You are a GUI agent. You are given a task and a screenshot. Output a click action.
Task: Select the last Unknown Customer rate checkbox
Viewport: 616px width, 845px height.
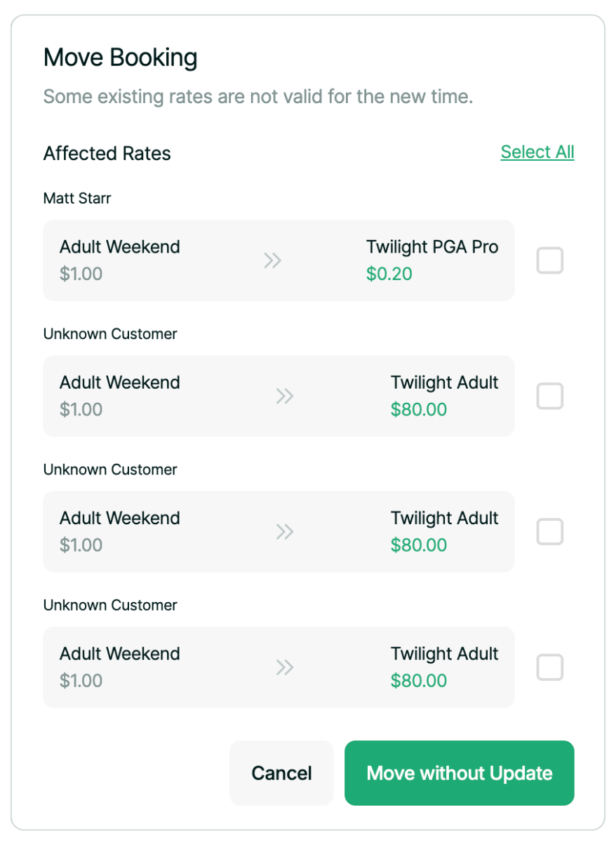coord(549,667)
